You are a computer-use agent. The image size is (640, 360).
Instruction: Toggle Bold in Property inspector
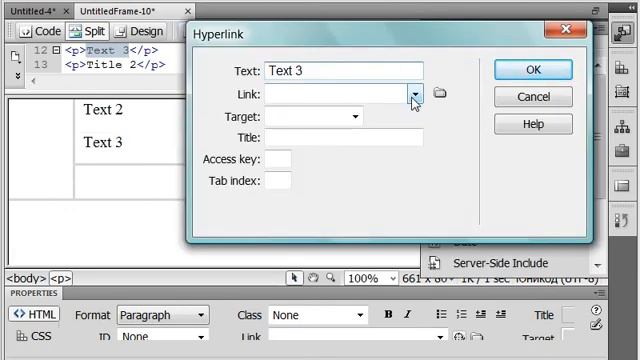click(x=388, y=314)
